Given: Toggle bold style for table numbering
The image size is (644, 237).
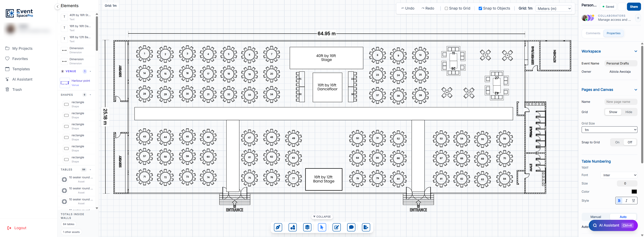Looking at the screenshot, I should point(619,201).
